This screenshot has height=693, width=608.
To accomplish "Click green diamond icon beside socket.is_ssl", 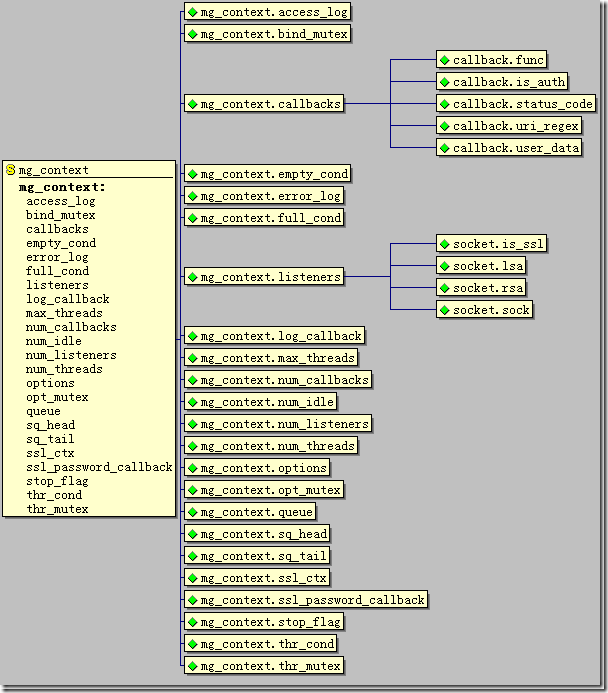I will coord(445,244).
